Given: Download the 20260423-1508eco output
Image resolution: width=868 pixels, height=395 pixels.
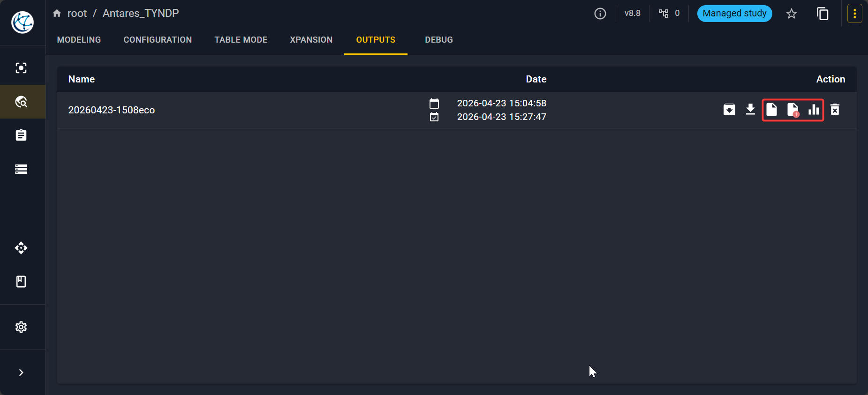Looking at the screenshot, I should pos(750,110).
